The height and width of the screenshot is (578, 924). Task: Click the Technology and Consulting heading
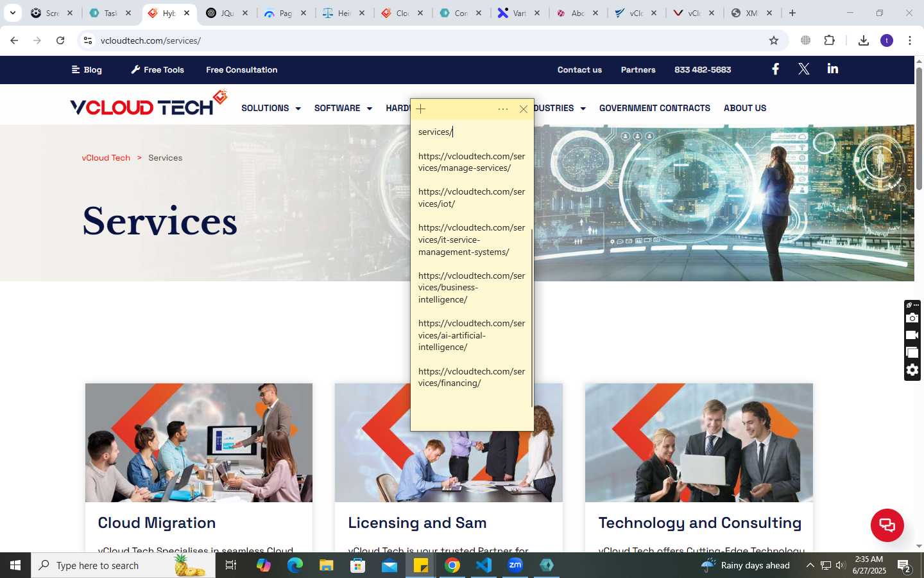point(700,523)
